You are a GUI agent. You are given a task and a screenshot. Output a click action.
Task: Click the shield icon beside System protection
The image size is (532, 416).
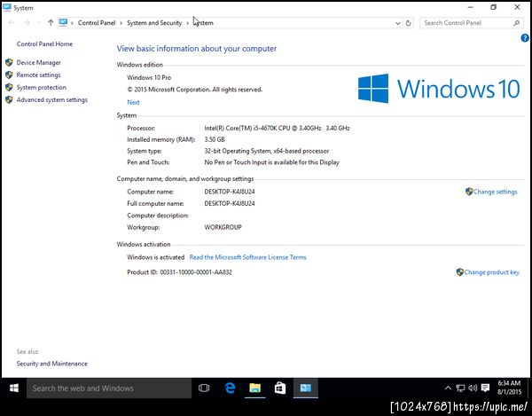point(9,87)
